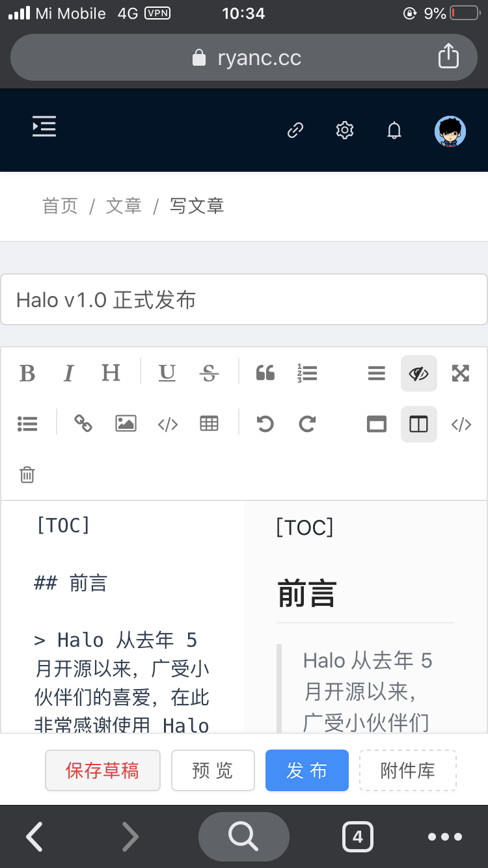Expand the admin sidebar menu

click(44, 128)
